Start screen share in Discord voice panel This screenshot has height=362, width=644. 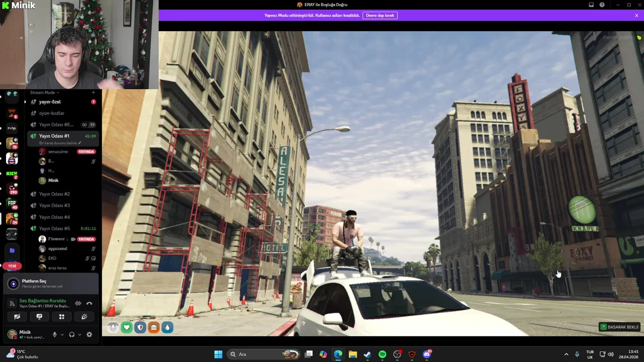[39, 317]
